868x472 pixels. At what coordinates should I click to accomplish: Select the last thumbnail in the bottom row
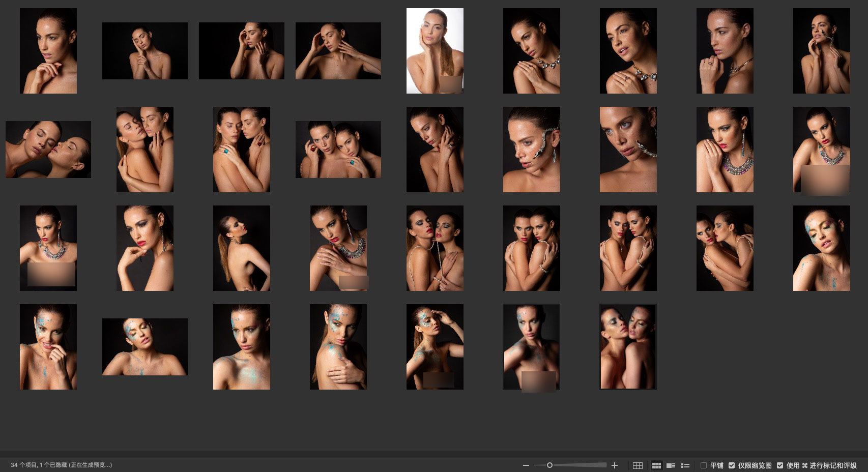pyautogui.click(x=628, y=347)
